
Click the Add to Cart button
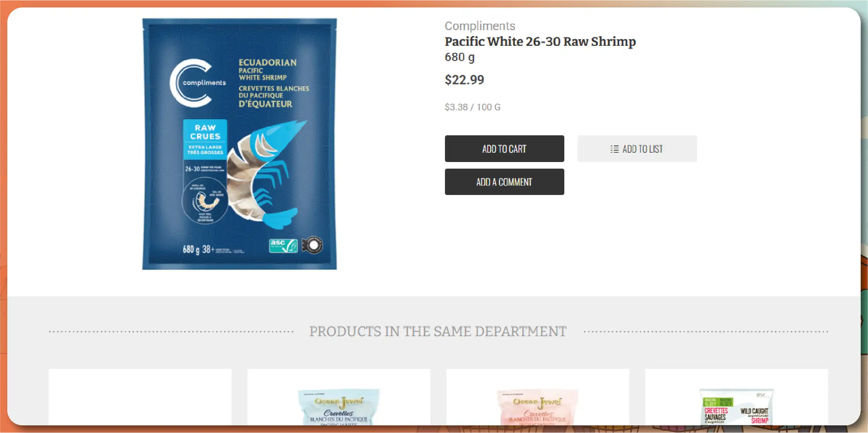tap(504, 148)
